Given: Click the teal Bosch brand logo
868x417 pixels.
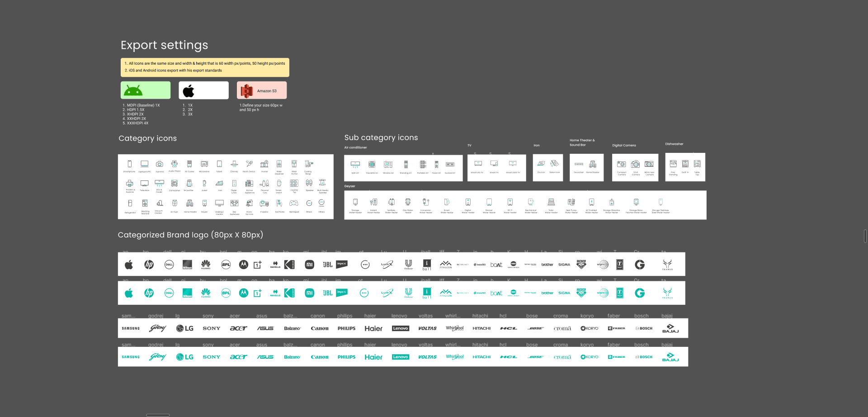Looking at the screenshot, I should (x=644, y=357).
